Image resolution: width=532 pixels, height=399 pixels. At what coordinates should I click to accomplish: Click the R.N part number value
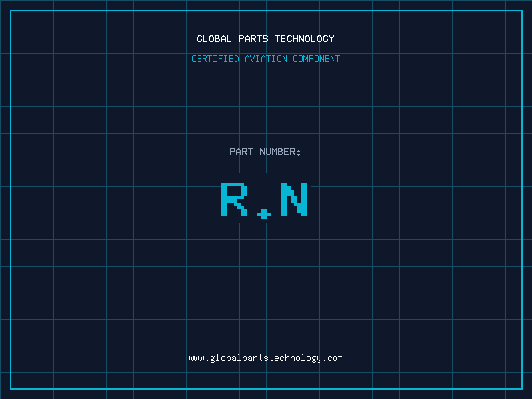tap(264, 201)
